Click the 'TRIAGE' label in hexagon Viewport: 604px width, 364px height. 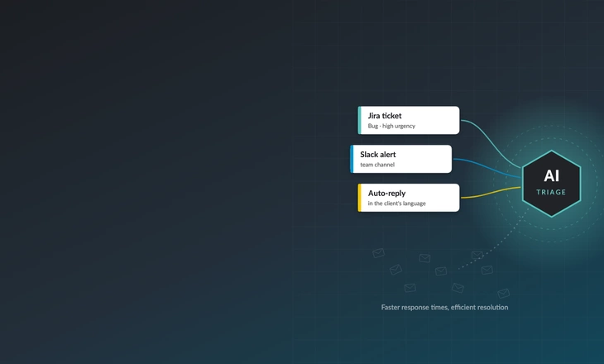tap(551, 192)
